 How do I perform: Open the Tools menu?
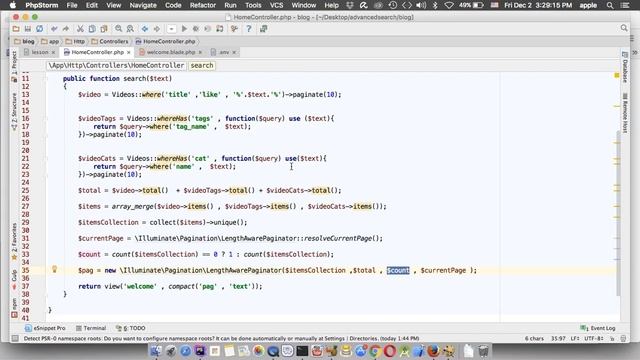tap(253, 5)
